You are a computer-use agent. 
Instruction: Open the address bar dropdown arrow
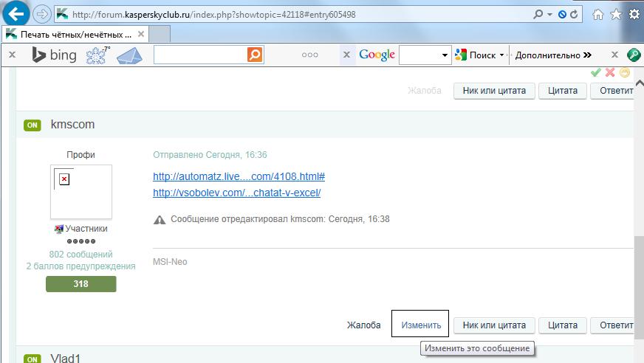(549, 15)
